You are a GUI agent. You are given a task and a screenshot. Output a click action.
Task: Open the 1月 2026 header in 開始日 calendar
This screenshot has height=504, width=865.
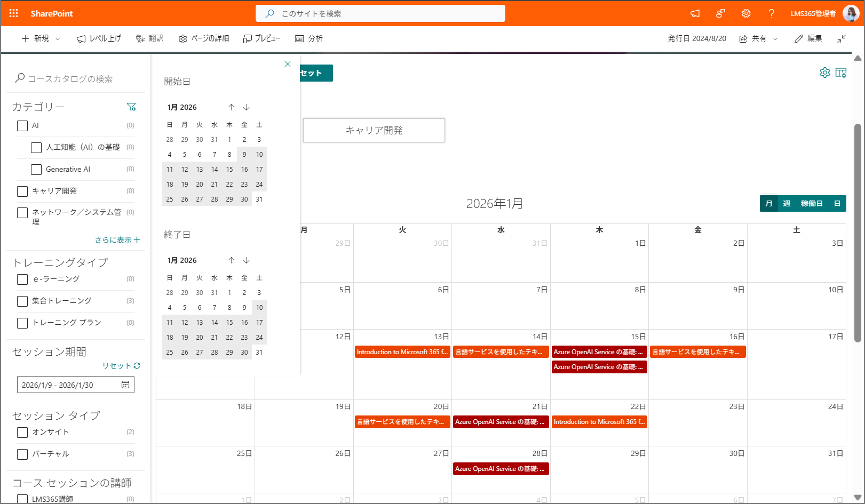(182, 107)
